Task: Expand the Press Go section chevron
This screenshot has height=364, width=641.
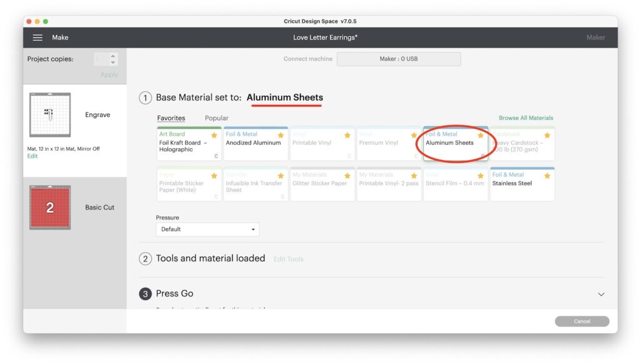Action: coord(601,294)
